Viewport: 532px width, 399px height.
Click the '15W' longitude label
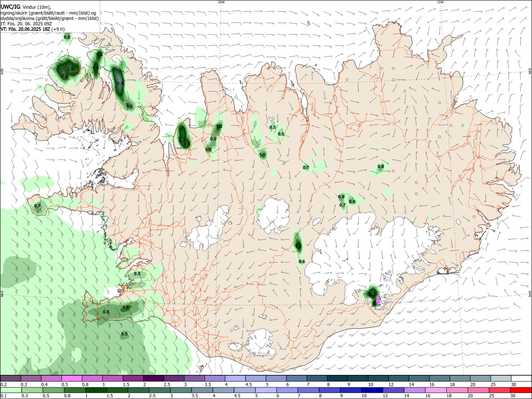point(440,2)
